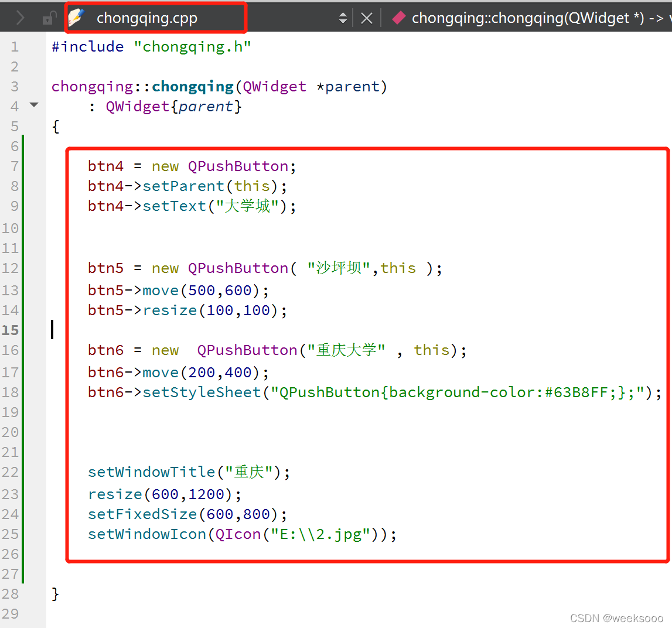Click the chongqing.cpp file icon

(x=76, y=18)
